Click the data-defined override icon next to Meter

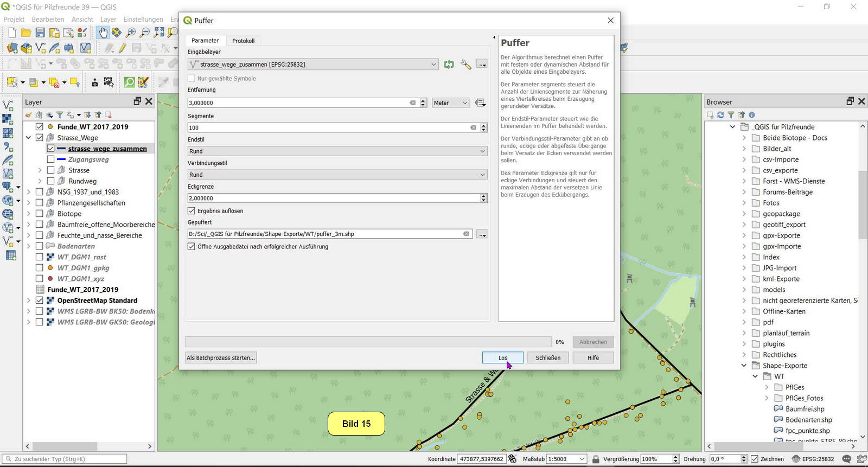(480, 103)
